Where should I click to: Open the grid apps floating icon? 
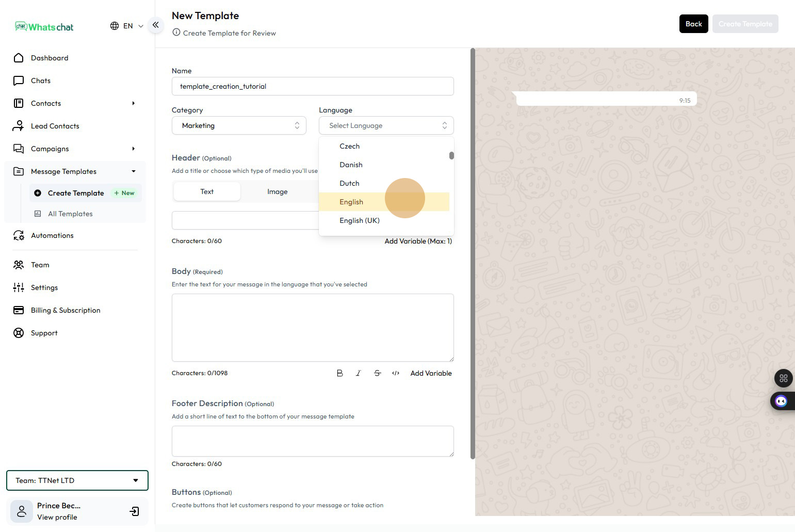pyautogui.click(x=783, y=378)
